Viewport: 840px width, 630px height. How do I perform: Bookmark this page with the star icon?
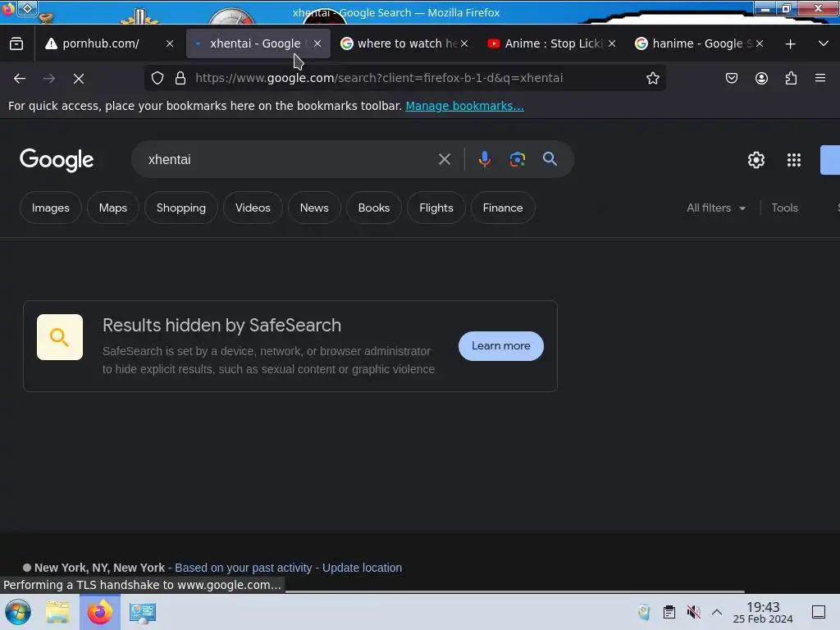pos(652,78)
